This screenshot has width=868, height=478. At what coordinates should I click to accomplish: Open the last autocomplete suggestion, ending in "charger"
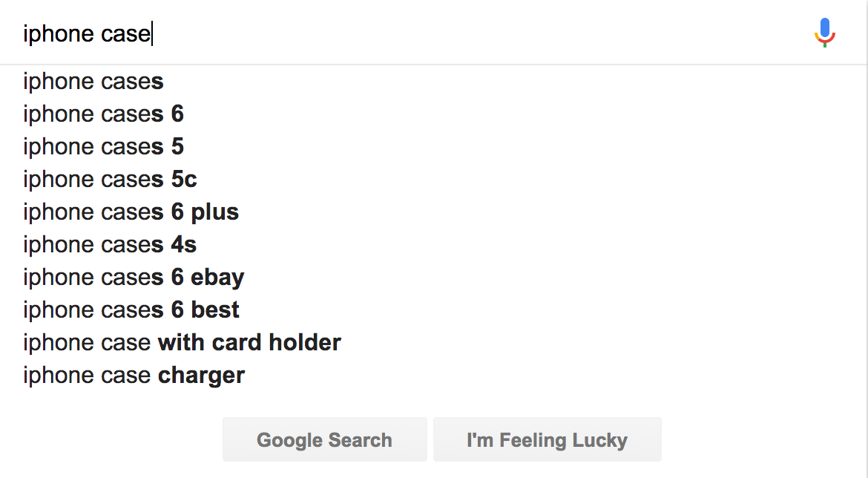134,376
